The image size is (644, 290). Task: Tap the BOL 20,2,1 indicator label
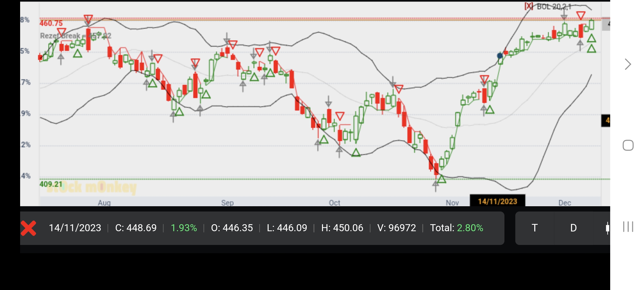[x=554, y=6]
